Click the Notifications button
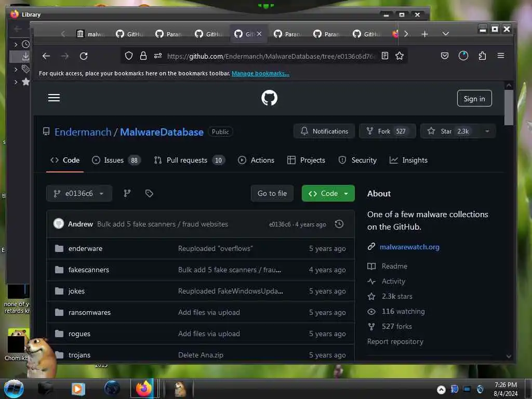 click(324, 131)
